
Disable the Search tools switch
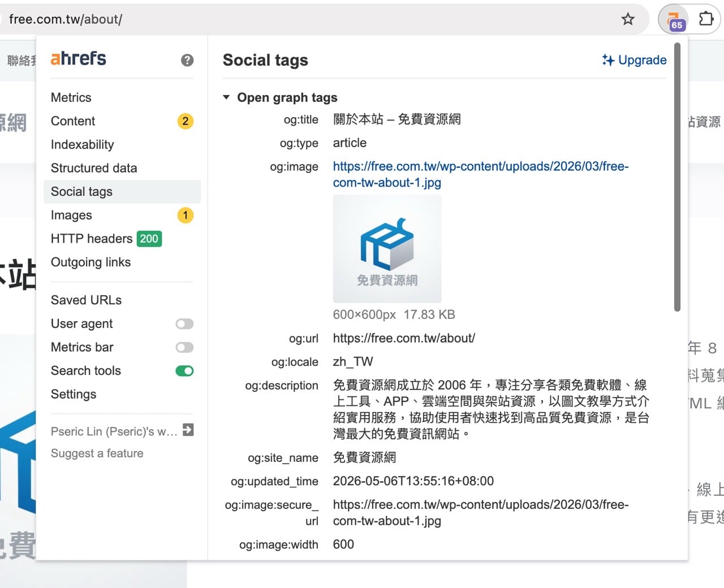coord(184,371)
